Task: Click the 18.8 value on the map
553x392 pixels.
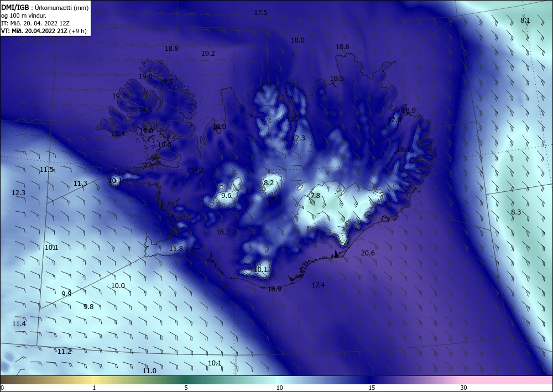Action: [172, 49]
